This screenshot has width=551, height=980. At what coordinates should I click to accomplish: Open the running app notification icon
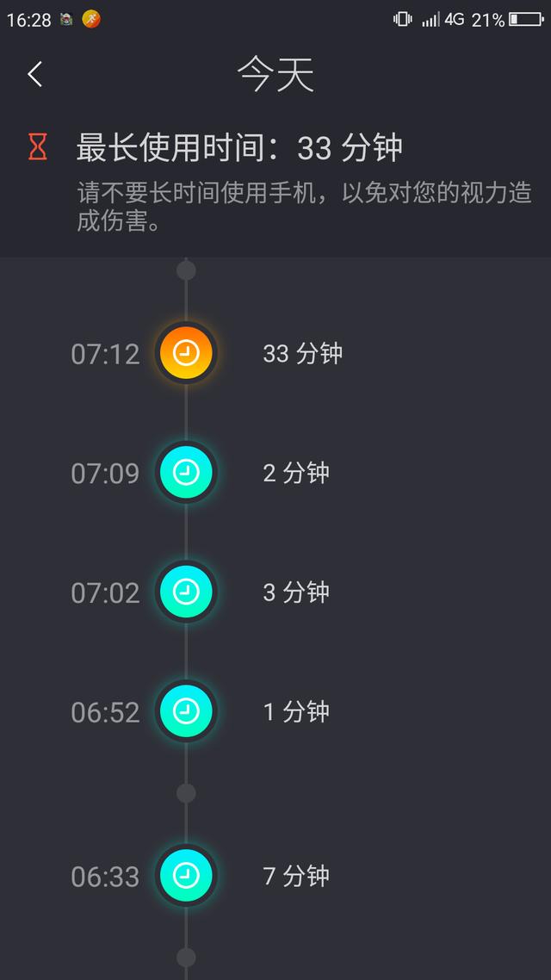(91, 19)
